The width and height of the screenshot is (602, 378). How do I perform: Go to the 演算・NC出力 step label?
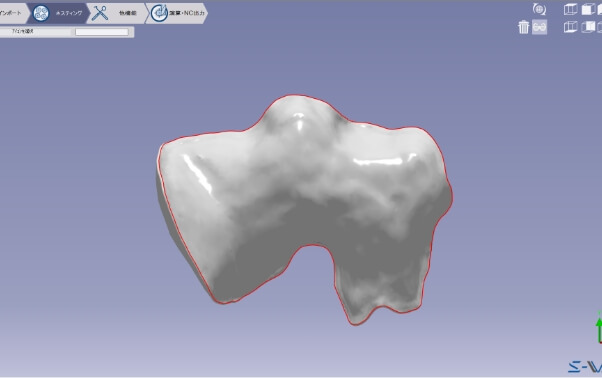[x=187, y=13]
